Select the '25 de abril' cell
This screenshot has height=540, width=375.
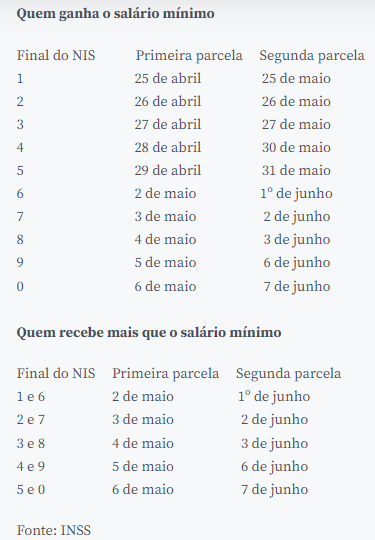click(x=168, y=79)
